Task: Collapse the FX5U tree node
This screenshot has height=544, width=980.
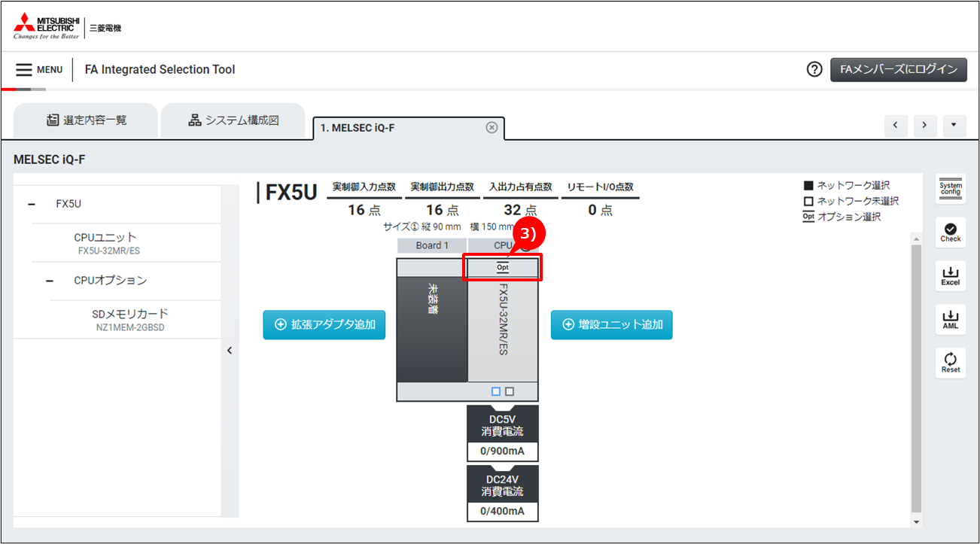Action: coord(32,204)
